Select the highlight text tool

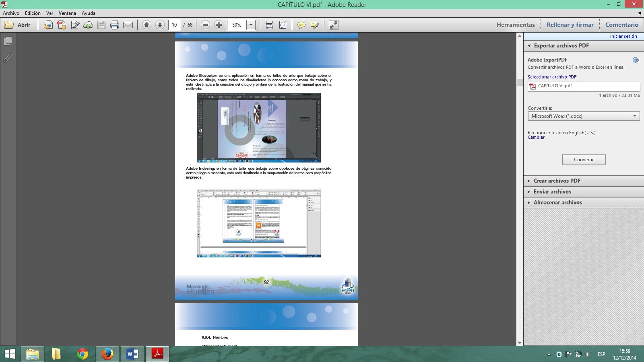pos(314,25)
